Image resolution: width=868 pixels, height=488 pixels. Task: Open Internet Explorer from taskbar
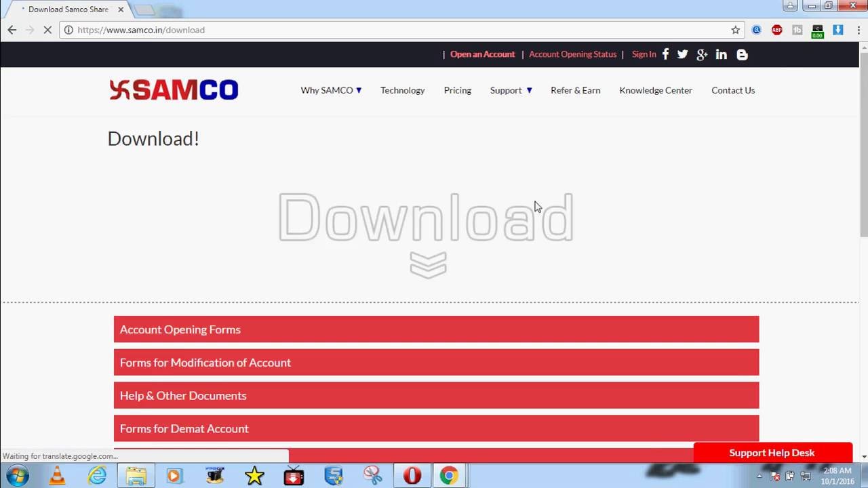coord(97,476)
